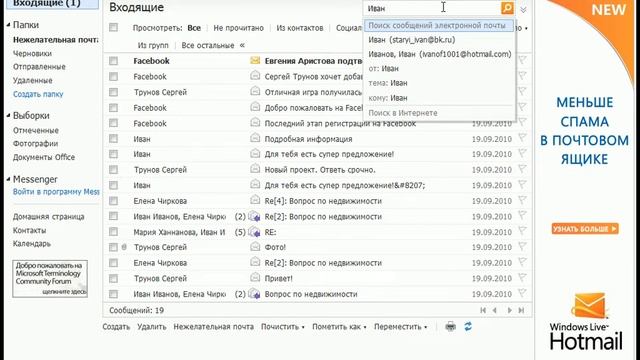The width and height of the screenshot is (640, 360).
Task: Collapse the Выборки section
Action: pyautogui.click(x=8, y=116)
